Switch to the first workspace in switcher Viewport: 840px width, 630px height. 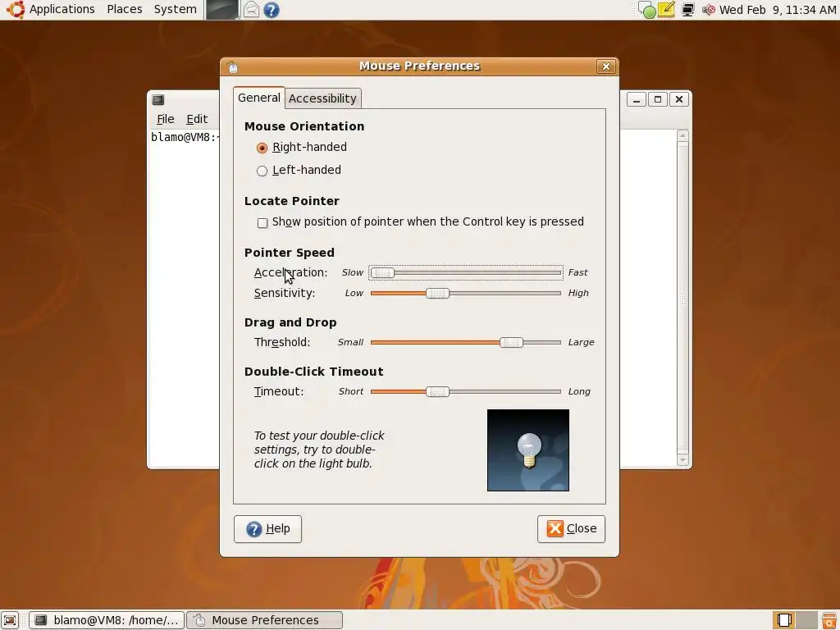coord(784,620)
